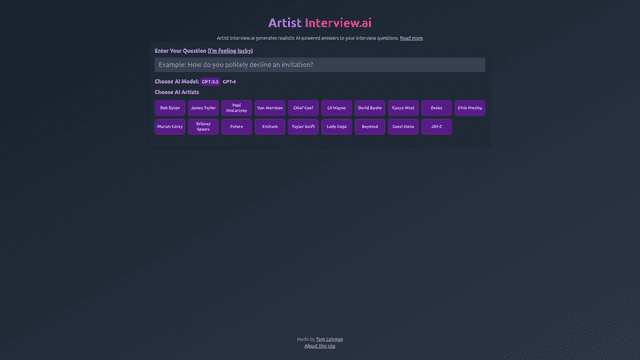Viewport: 640px width, 360px height.
Task: Select Mariah Carey artist button
Action: click(x=170, y=127)
